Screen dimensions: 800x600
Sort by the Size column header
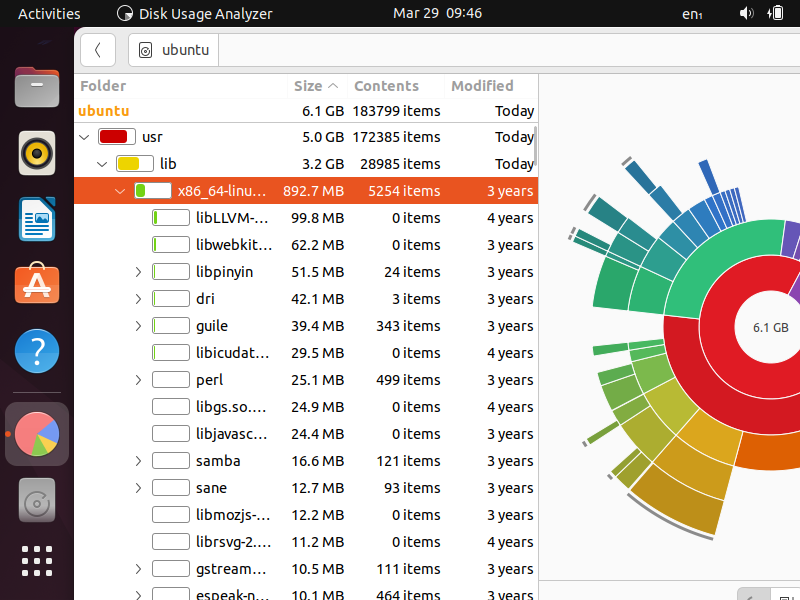tap(317, 86)
